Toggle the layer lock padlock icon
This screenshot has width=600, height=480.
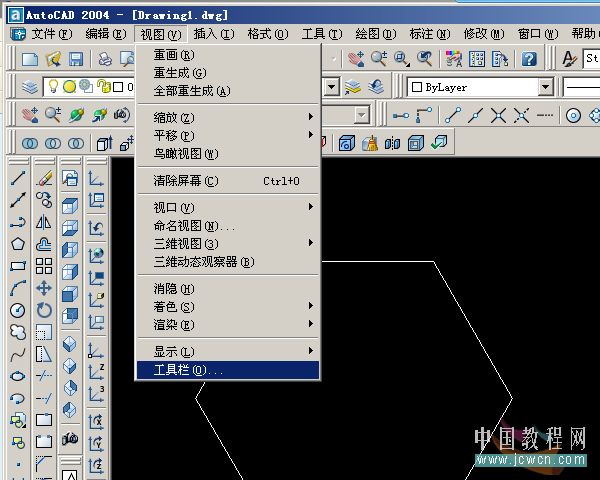coord(103,87)
